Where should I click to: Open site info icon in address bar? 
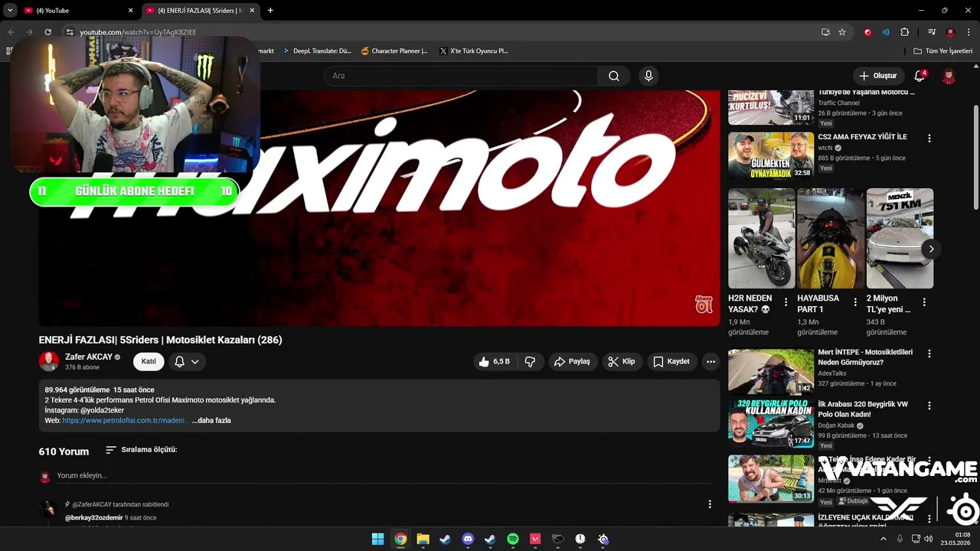click(70, 32)
